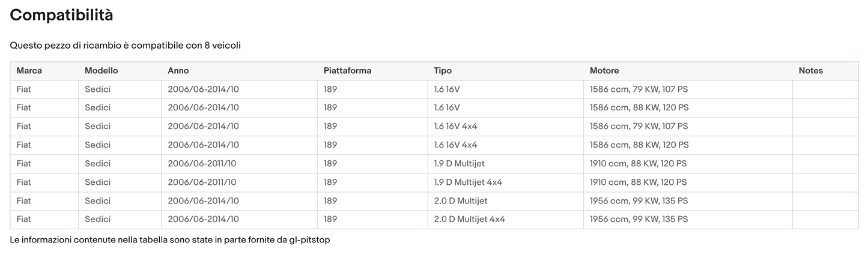Click the Motore column header

click(x=604, y=71)
